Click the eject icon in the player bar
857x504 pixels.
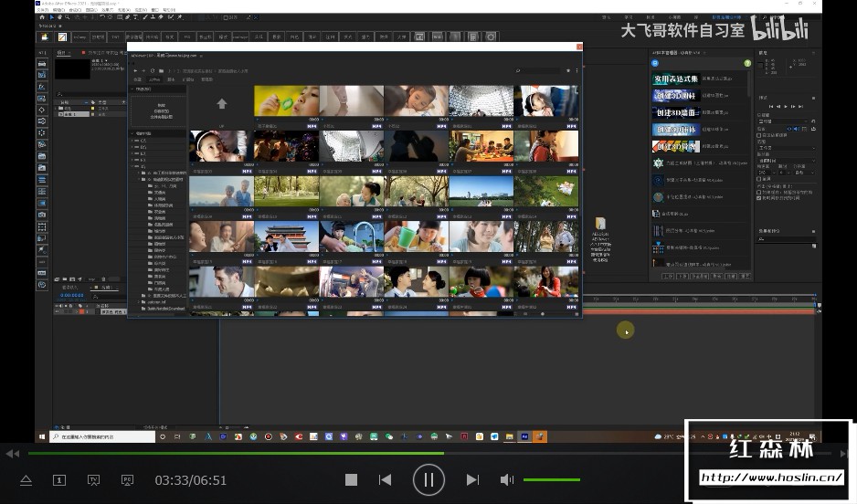click(26, 479)
